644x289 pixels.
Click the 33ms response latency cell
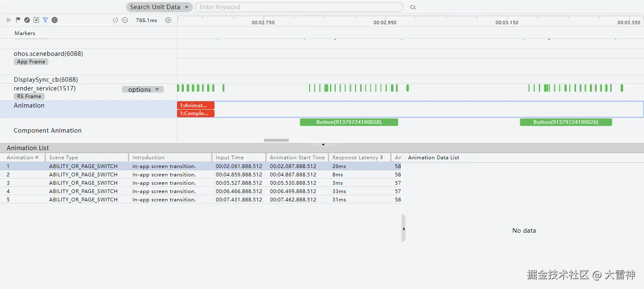pos(339,191)
